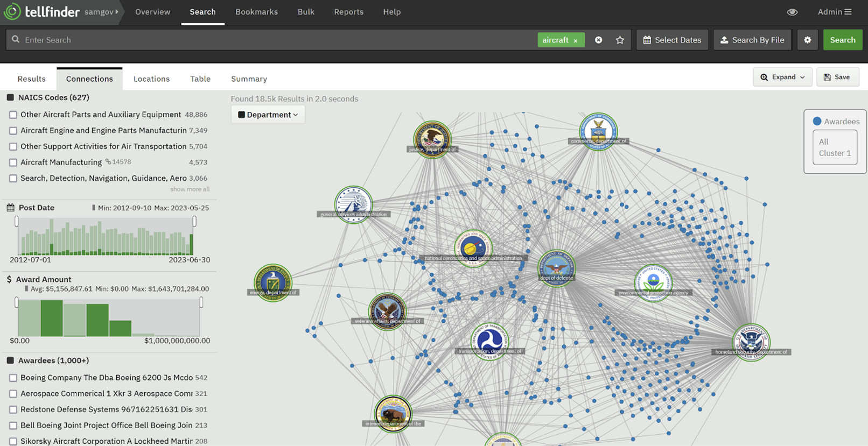
Task: Check Search, Detection, Navigation, Guidance checkbox
Action: tap(13, 178)
